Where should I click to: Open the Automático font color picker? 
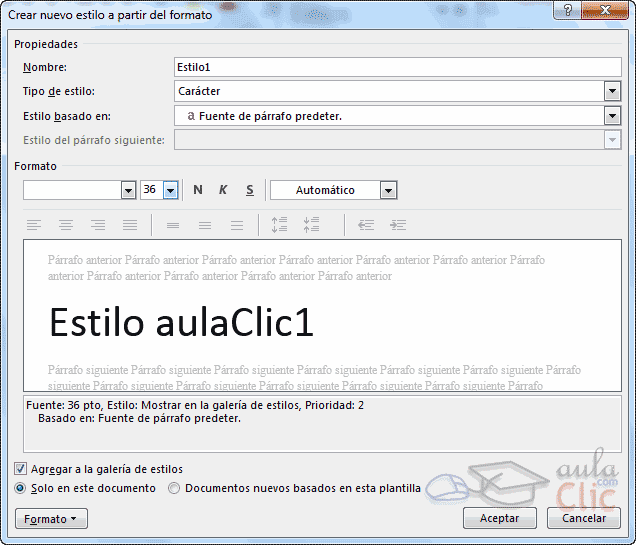pyautogui.click(x=388, y=190)
